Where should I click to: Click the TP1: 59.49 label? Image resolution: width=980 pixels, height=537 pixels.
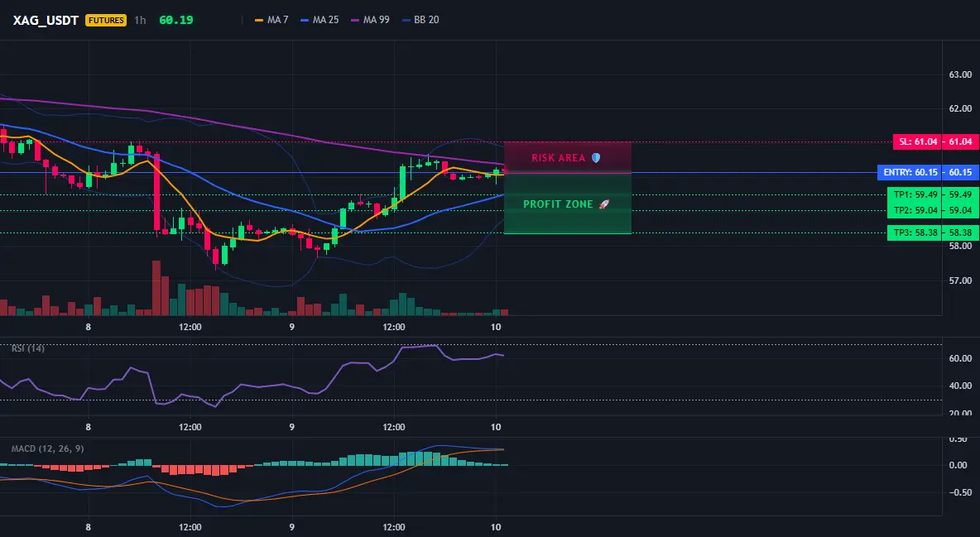point(915,194)
